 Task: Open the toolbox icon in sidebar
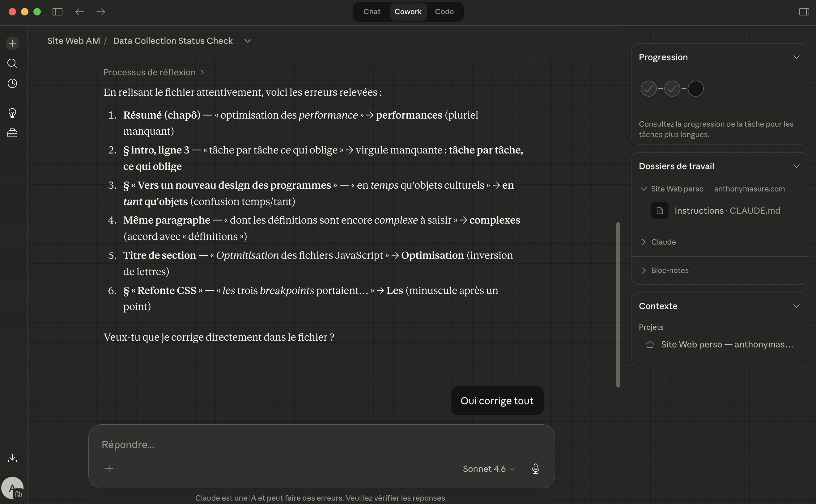pyautogui.click(x=12, y=133)
